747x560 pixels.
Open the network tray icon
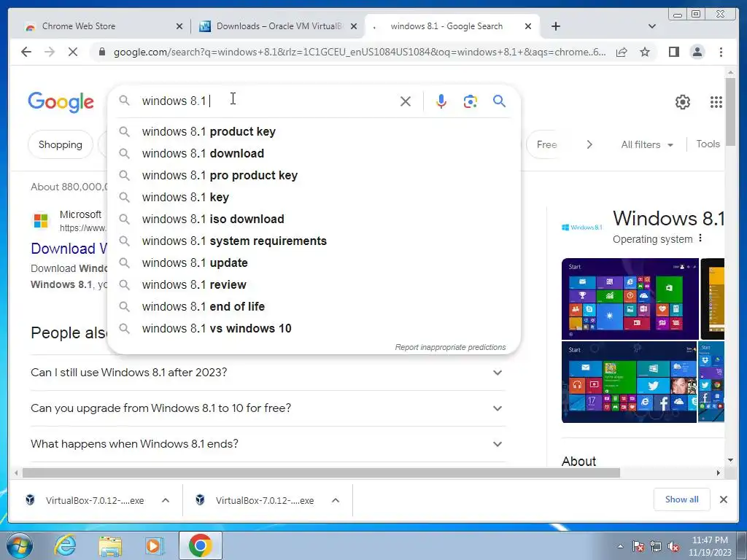(656, 547)
